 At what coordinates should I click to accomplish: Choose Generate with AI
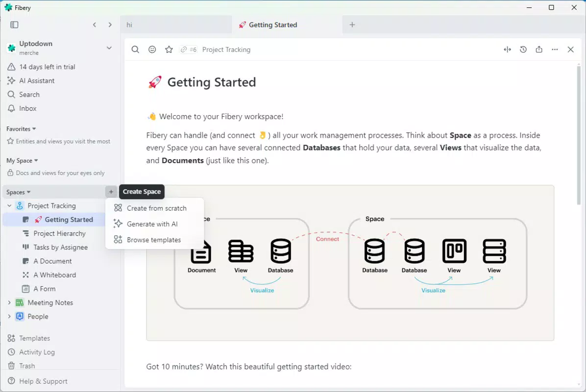click(155, 224)
